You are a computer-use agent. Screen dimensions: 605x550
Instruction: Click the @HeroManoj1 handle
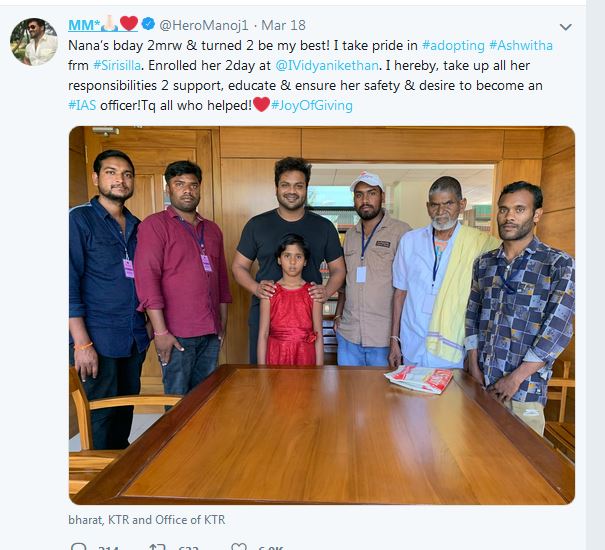pos(203,24)
